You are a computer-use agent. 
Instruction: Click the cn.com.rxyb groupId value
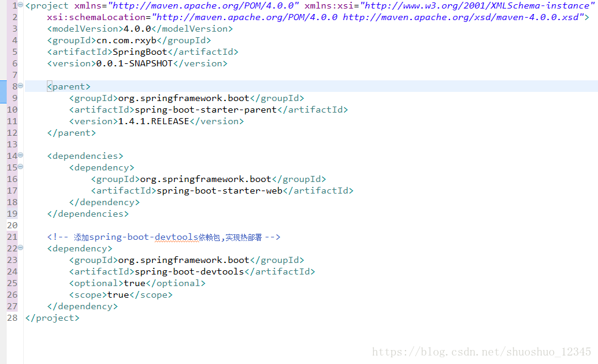(126, 40)
